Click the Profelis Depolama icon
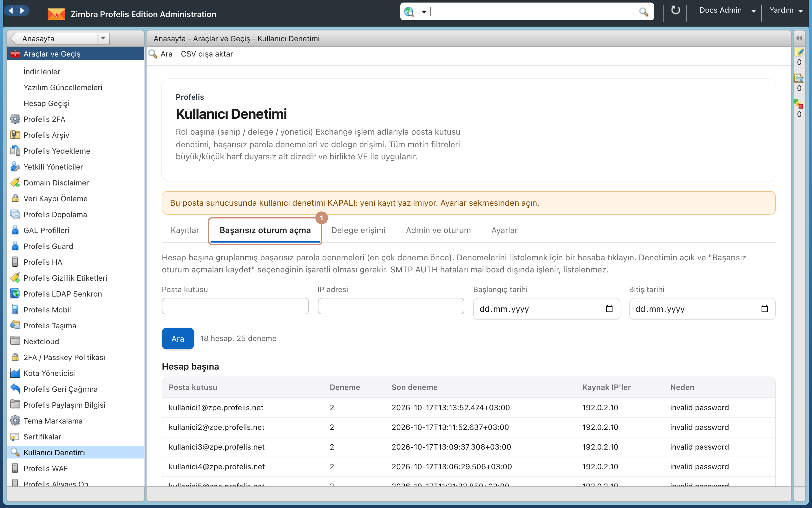Screen dimensions: 812x508 [15, 214]
